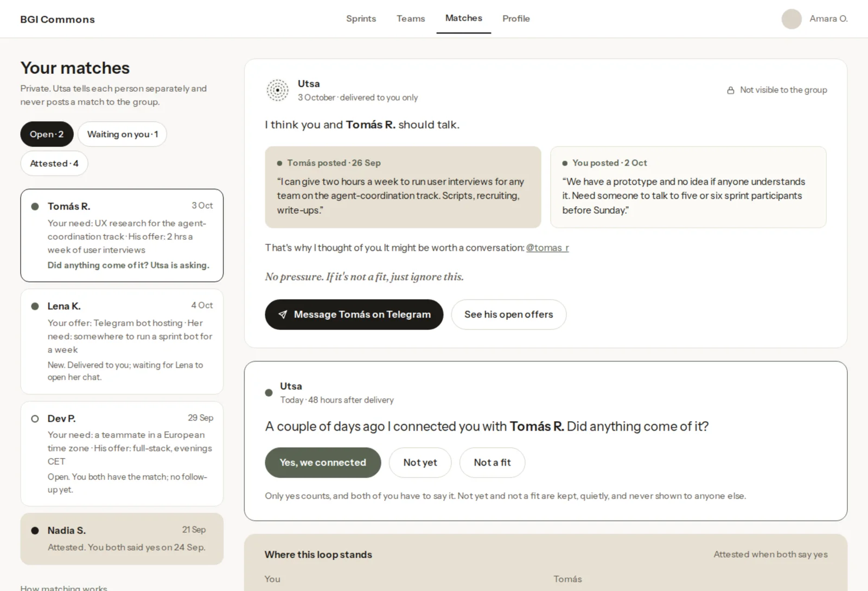Click Amara O. profile avatar

(x=792, y=19)
